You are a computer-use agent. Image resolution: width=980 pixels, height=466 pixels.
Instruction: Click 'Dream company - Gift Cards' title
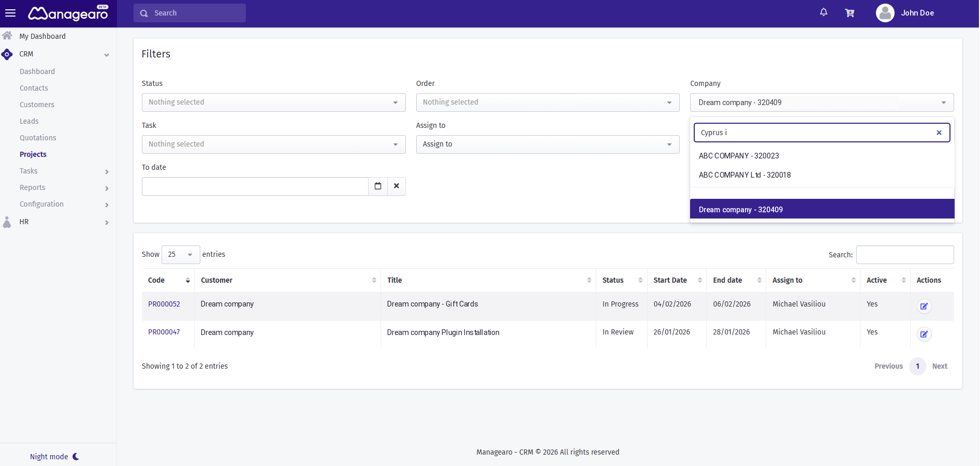tap(432, 304)
